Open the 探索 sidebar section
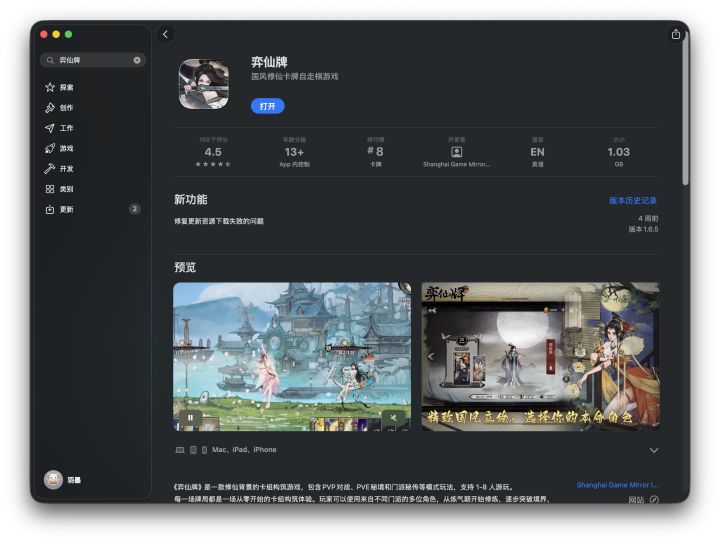The image size is (720, 543). tap(93, 87)
